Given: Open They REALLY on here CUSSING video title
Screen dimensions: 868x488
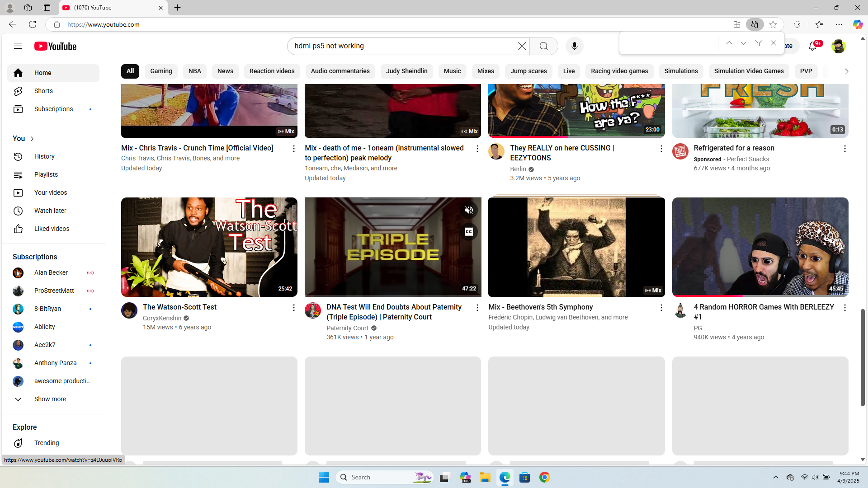Looking at the screenshot, I should (x=562, y=153).
